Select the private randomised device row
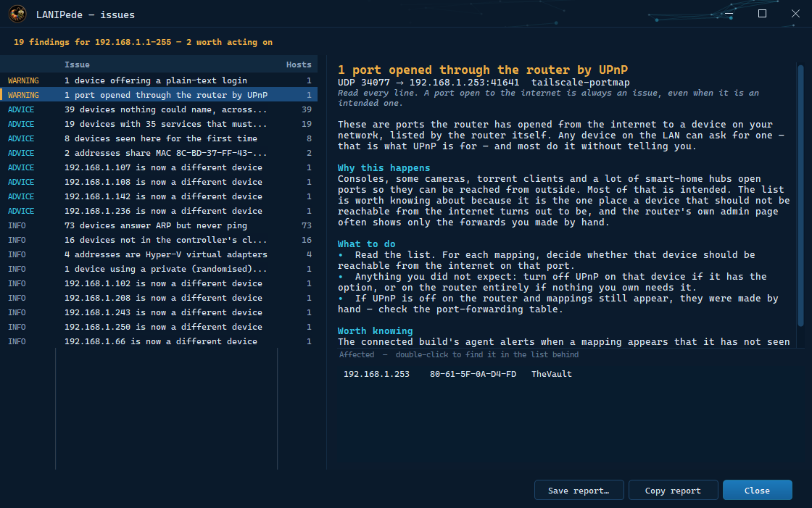This screenshot has height=508, width=812. 159,269
